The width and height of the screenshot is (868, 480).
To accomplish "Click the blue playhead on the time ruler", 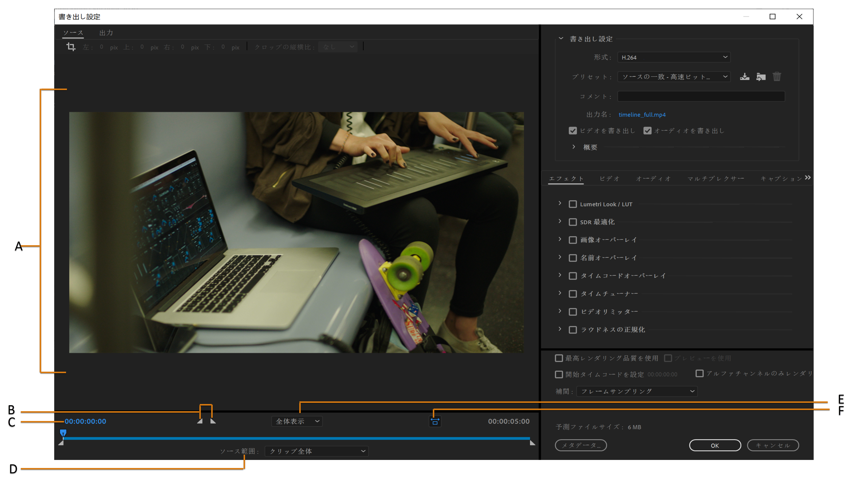I will 63,433.
